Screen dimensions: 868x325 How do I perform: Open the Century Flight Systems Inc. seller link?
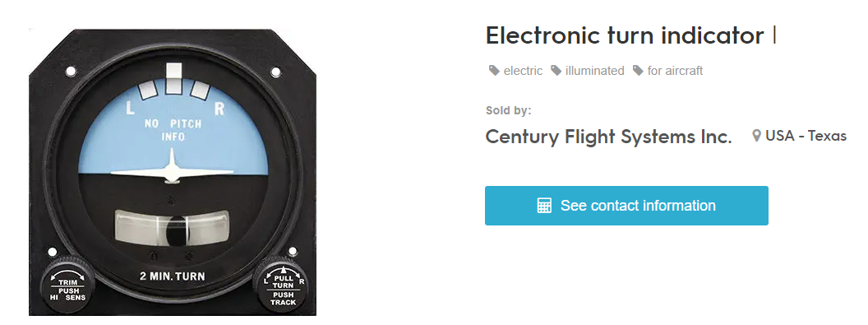click(609, 137)
